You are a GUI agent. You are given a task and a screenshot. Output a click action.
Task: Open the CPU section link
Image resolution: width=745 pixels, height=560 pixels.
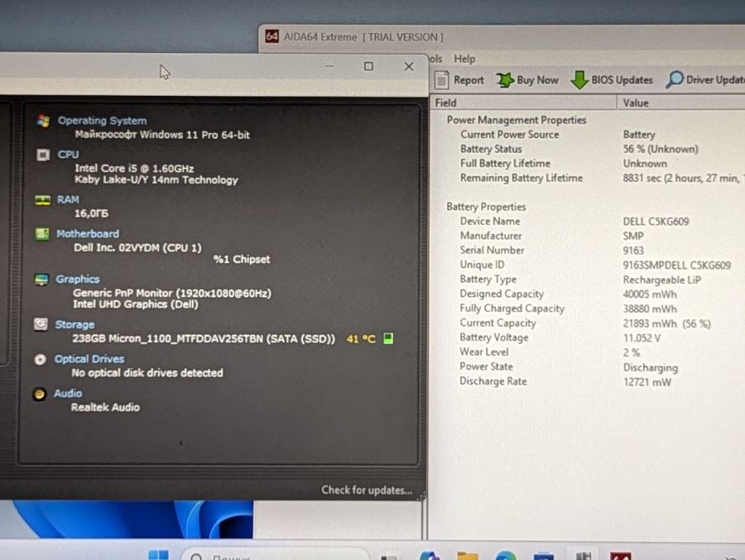coord(68,155)
